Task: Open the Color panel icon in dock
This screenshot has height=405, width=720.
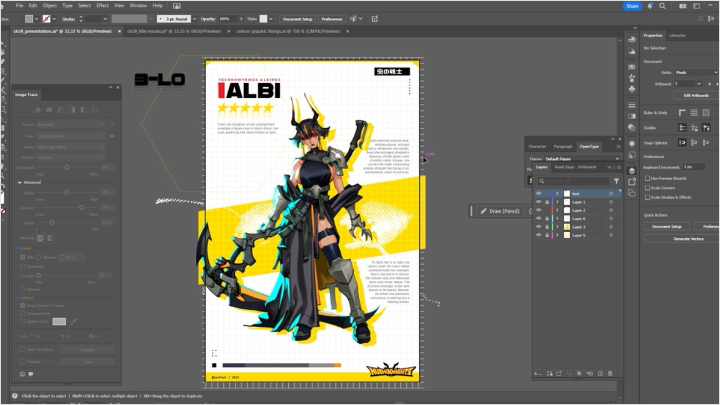Action: (x=632, y=39)
